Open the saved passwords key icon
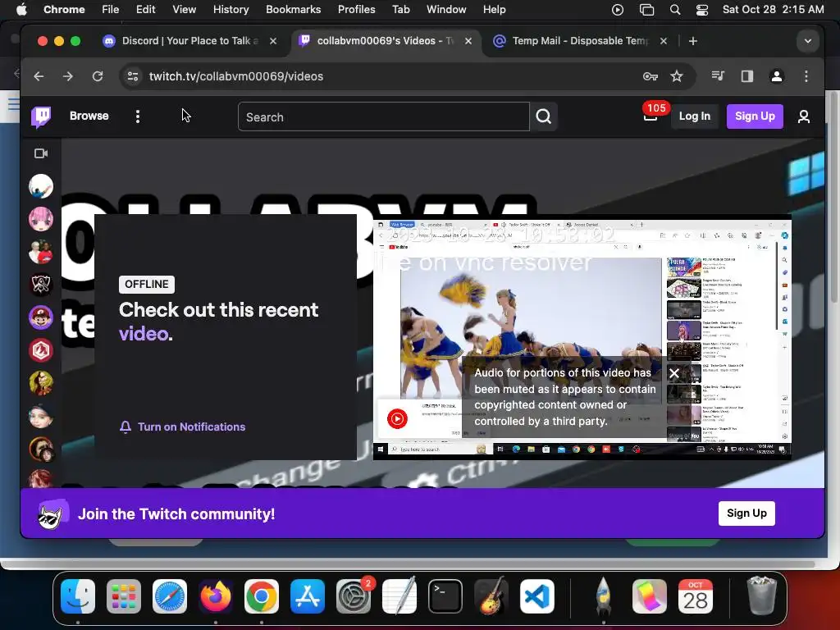 tap(651, 76)
